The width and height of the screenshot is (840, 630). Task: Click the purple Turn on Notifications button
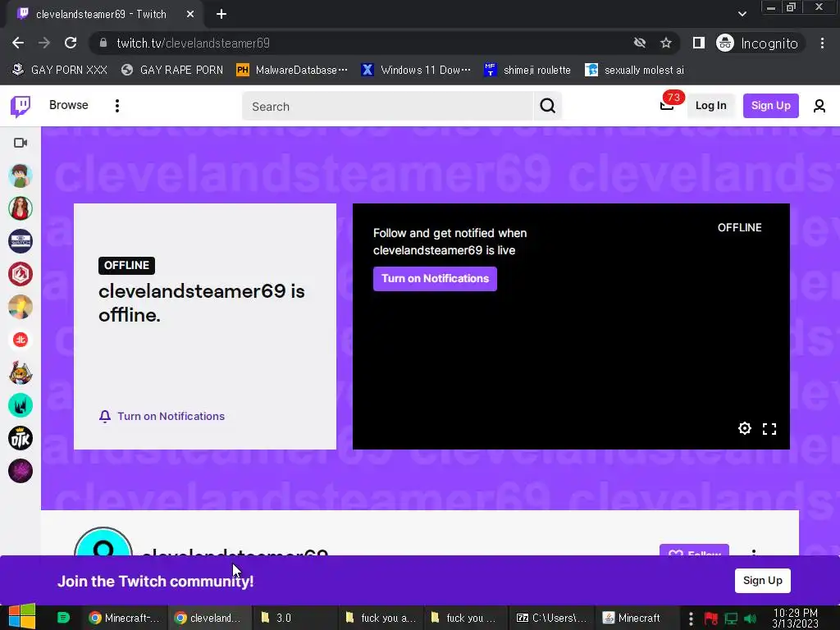click(435, 279)
